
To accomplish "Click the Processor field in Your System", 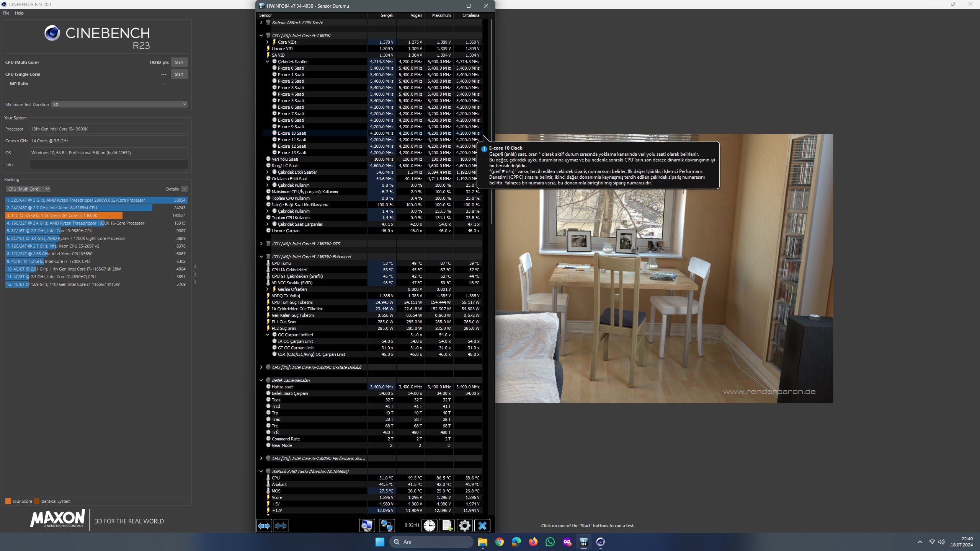I will click(x=109, y=129).
